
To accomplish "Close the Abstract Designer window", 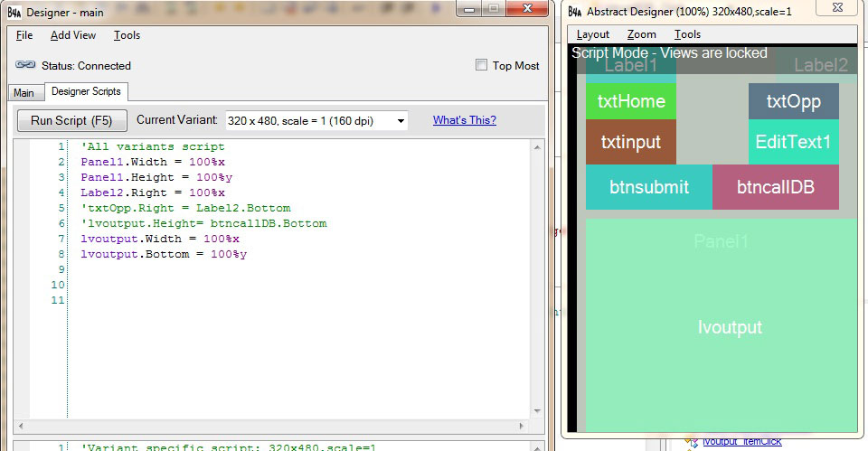I will pyautogui.click(x=837, y=8).
